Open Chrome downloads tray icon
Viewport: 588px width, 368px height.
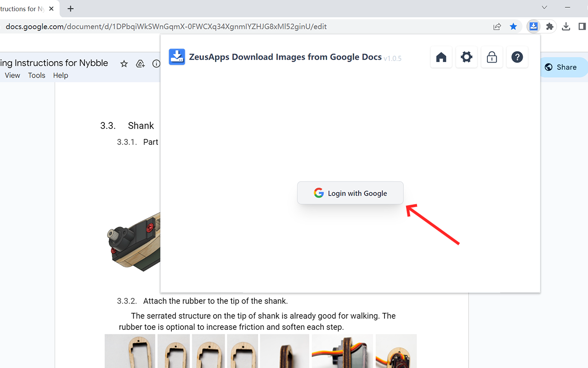click(x=566, y=27)
